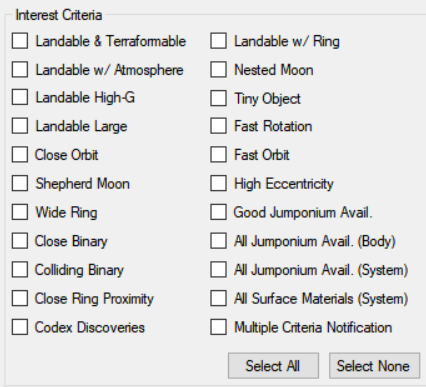This screenshot has width=426, height=387.
Task: Check Good Jumponium Avail. option
Action: 218,212
